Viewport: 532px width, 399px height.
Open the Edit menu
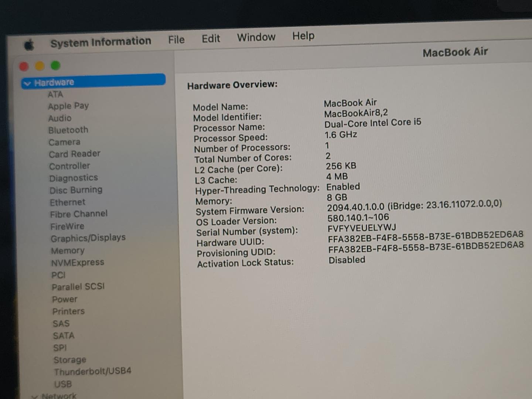211,38
